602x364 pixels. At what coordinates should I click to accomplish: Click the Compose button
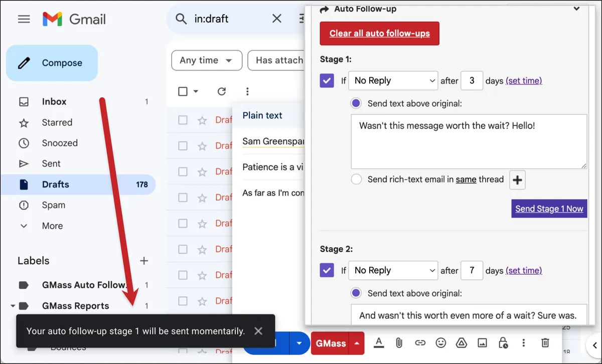pyautogui.click(x=52, y=63)
